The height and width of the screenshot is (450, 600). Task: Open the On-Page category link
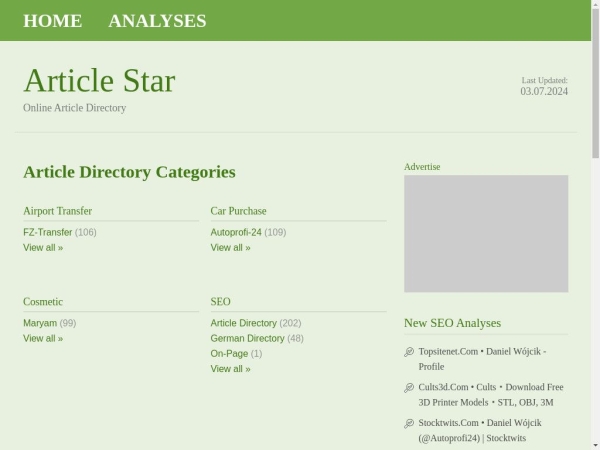tap(229, 353)
